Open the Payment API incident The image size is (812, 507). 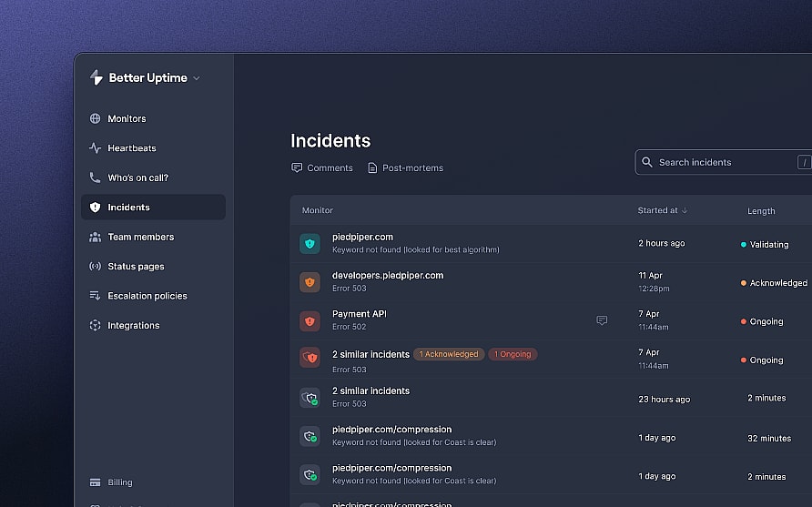tap(359, 314)
